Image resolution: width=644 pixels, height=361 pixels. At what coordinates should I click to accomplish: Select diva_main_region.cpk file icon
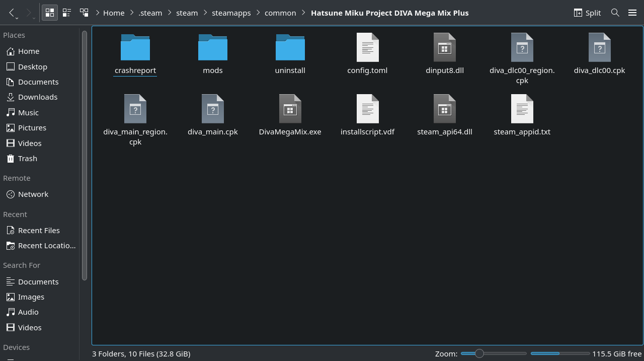tap(135, 109)
